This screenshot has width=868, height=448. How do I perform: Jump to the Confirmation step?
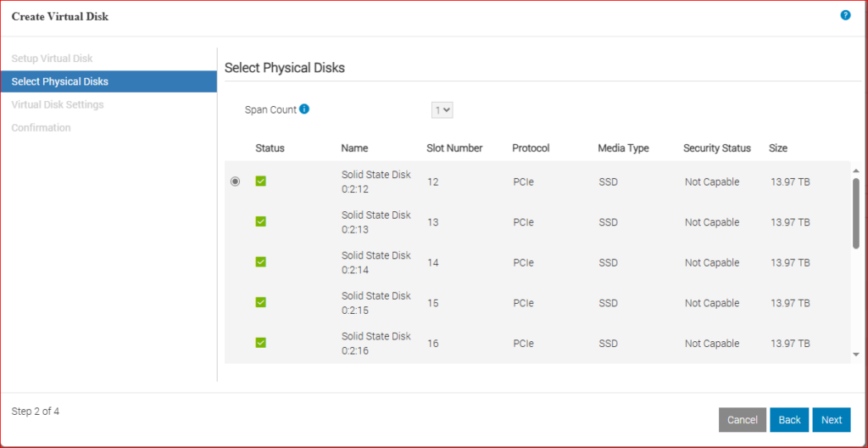(42, 127)
